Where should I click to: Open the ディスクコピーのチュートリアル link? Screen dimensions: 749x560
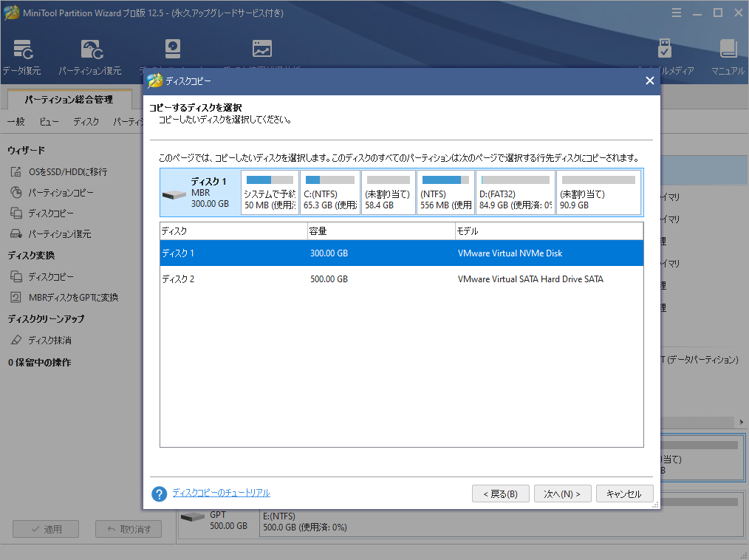click(x=221, y=493)
